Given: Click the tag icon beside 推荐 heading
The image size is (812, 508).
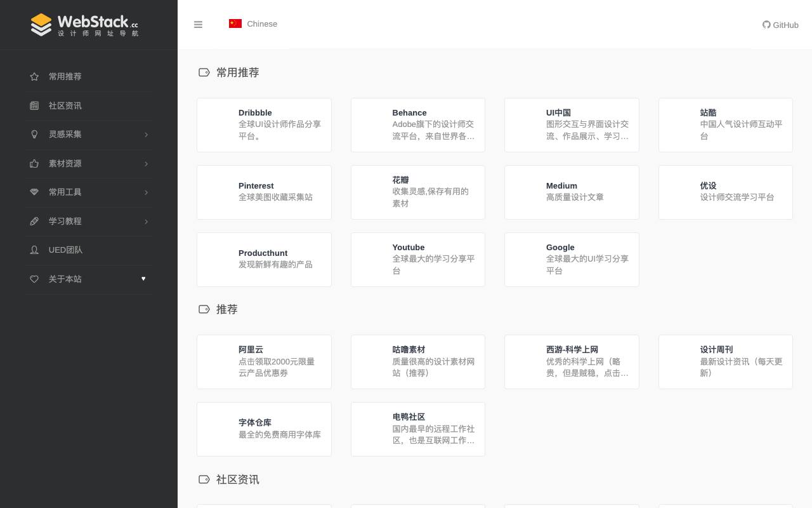Looking at the screenshot, I should 204,309.
